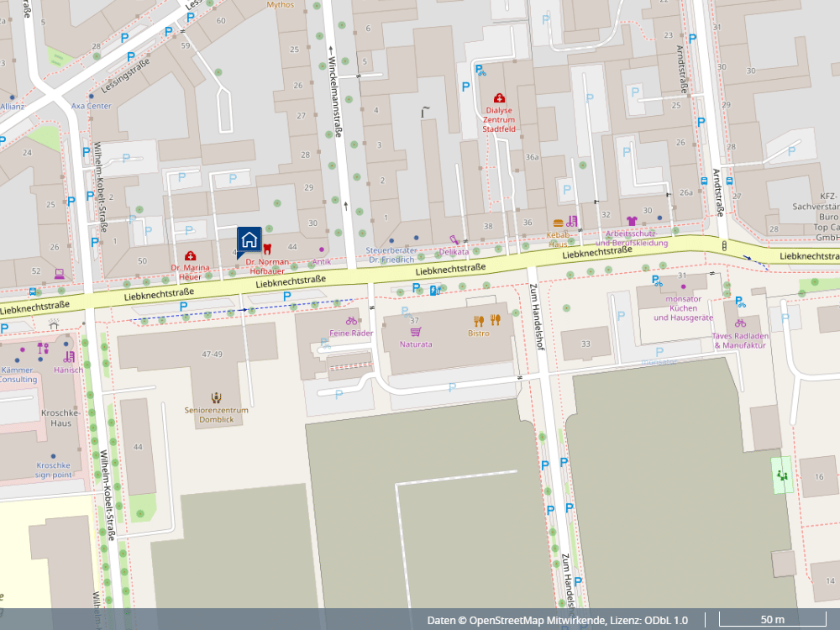Click Dr. Marina Heuer medical cross icon
840x630 pixels.
tap(190, 256)
